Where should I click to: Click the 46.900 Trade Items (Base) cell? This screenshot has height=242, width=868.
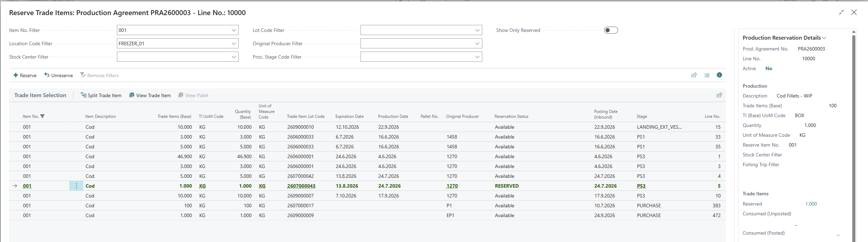[x=184, y=156]
